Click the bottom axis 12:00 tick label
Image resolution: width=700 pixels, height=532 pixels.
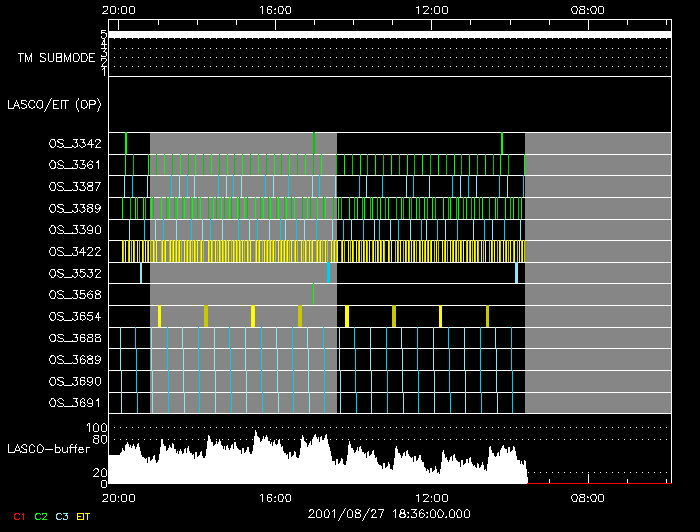click(431, 497)
